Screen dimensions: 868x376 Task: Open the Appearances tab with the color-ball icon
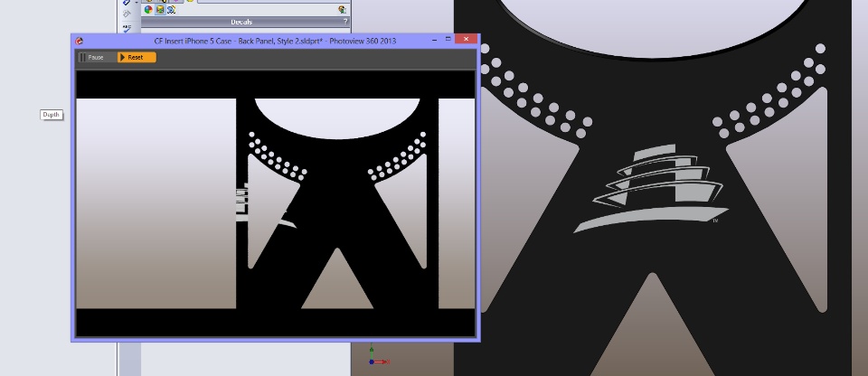click(147, 9)
